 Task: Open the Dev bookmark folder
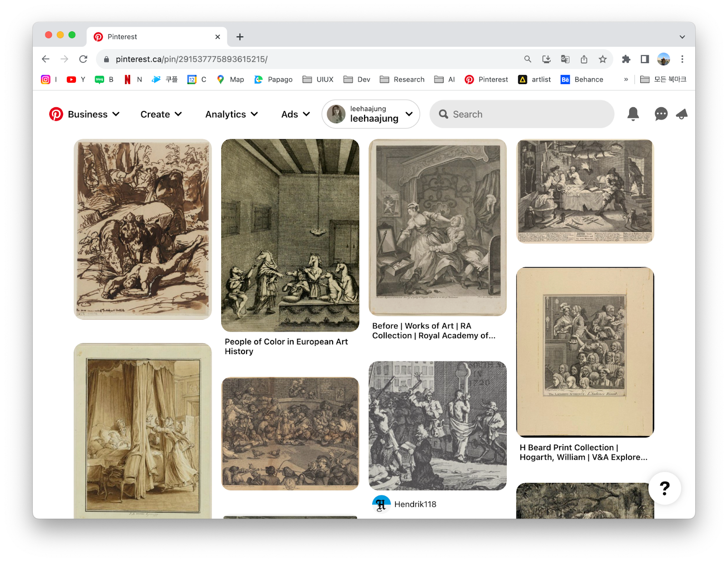[357, 80]
